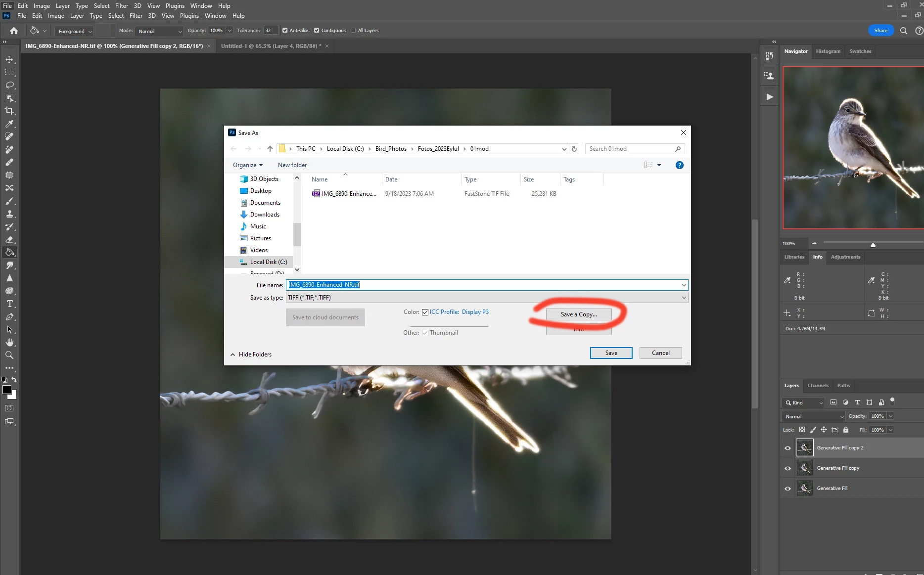The image size is (924, 575).
Task: Click Lock all layer icon
Action: (846, 430)
